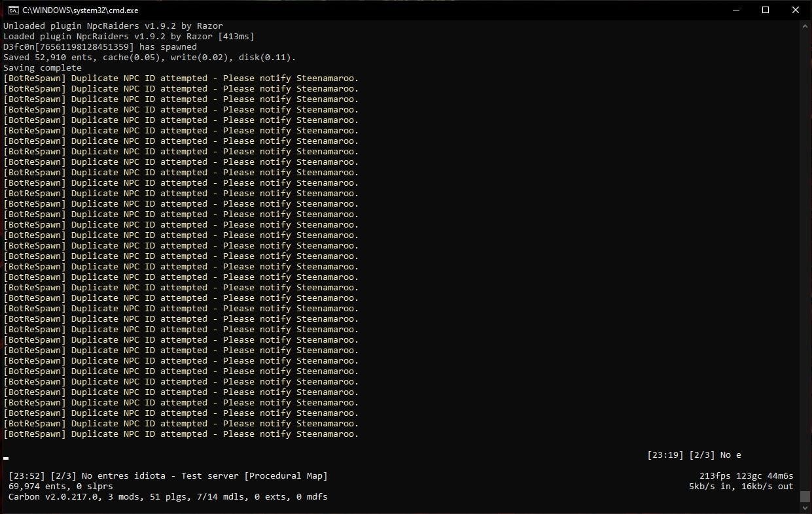
Task: Click the '69,974 ents, 0 slprs' status
Action: (x=61, y=487)
